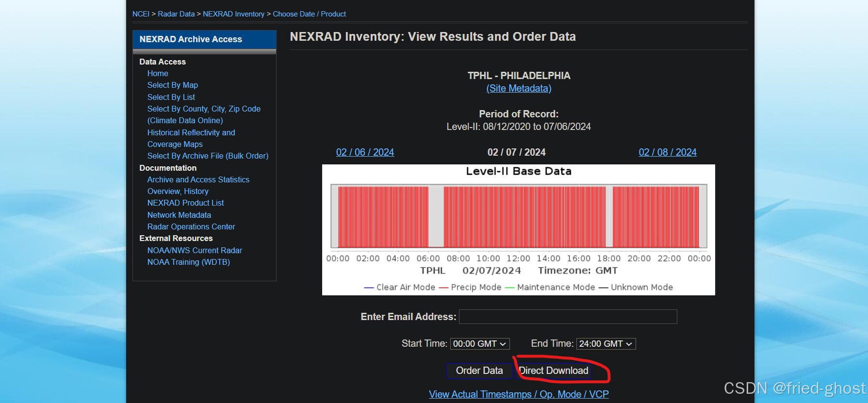Open NOAA Training (WDTB) link
This screenshot has height=403, width=868.
189,262
